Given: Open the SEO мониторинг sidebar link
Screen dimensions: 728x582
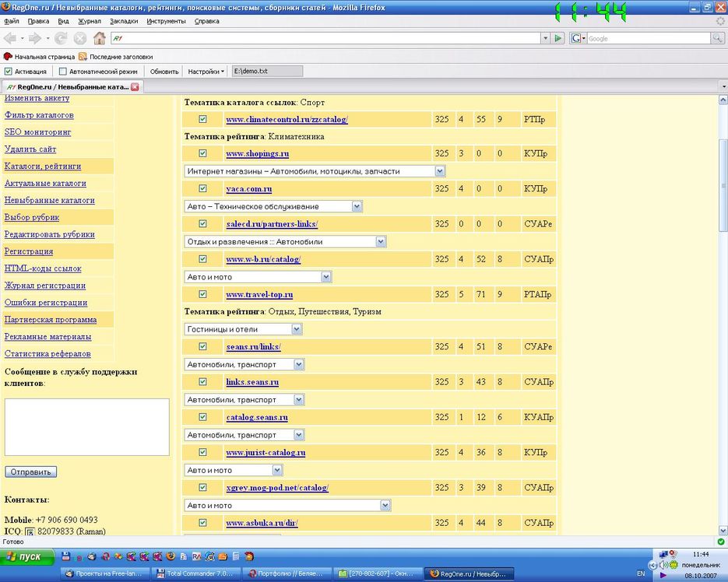Looking at the screenshot, I should [37, 131].
